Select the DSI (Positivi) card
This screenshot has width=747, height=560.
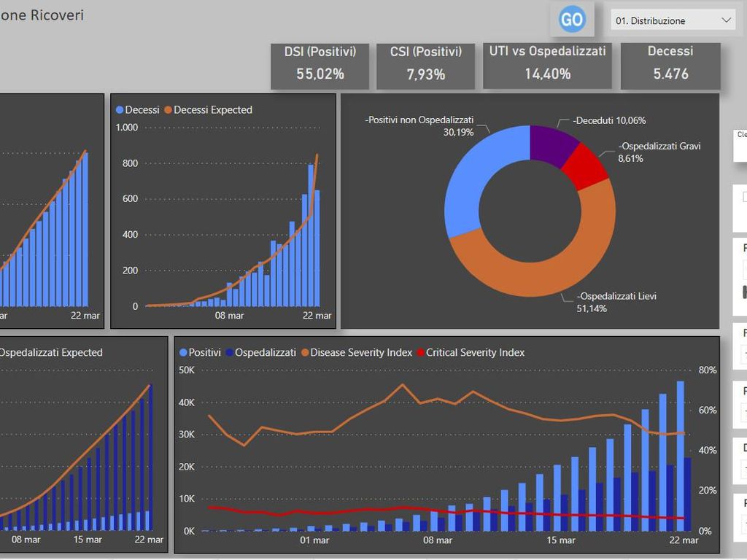[320, 63]
